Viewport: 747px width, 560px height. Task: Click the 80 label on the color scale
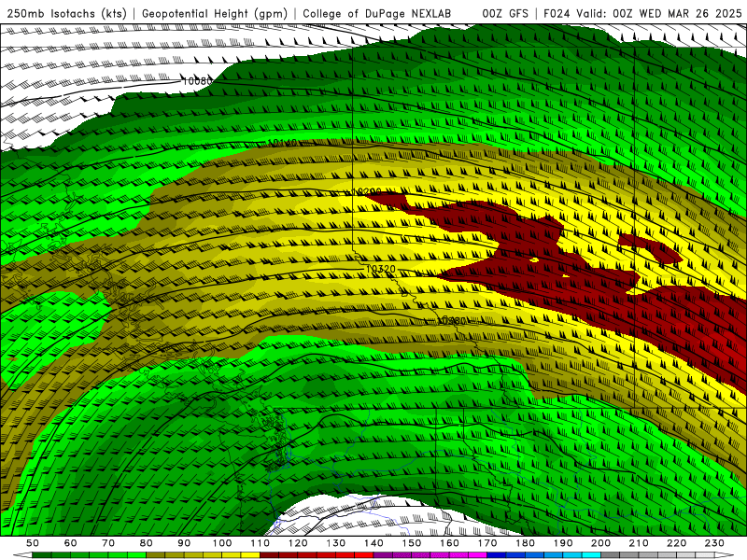coord(147,543)
